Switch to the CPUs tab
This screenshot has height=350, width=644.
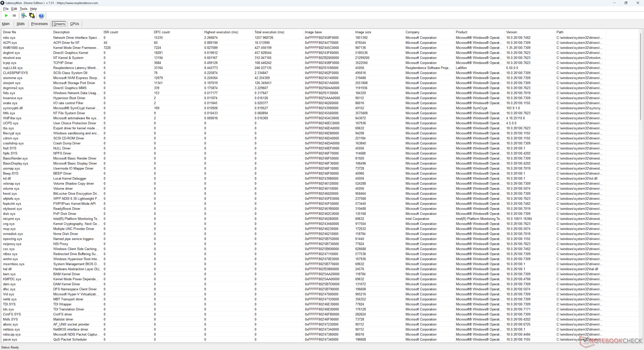click(74, 24)
